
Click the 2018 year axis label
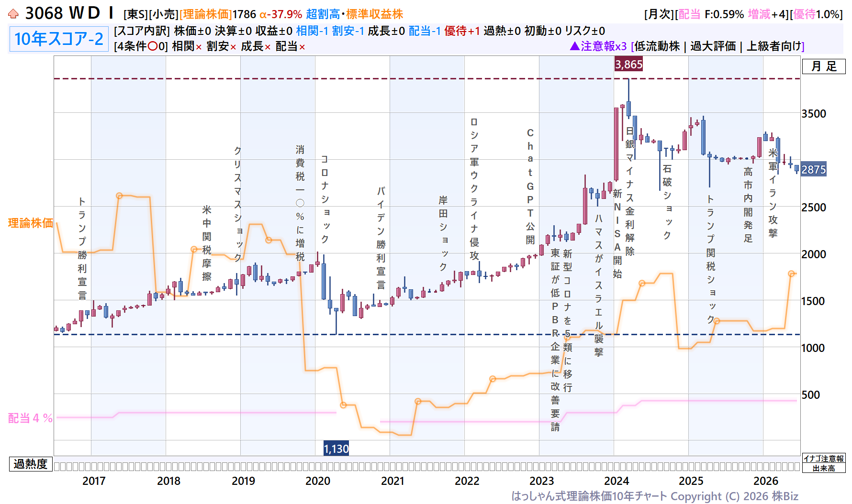[168, 481]
